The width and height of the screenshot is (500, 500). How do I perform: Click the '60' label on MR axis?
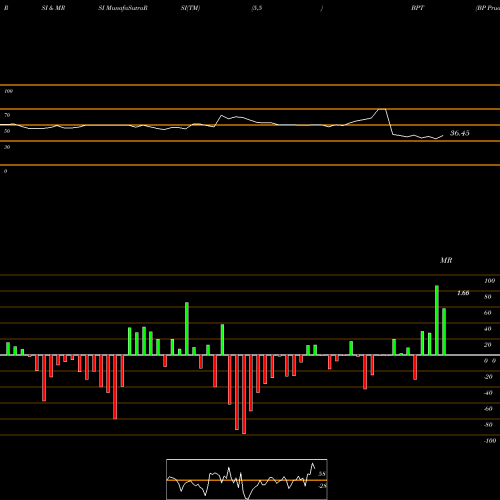click(x=488, y=313)
